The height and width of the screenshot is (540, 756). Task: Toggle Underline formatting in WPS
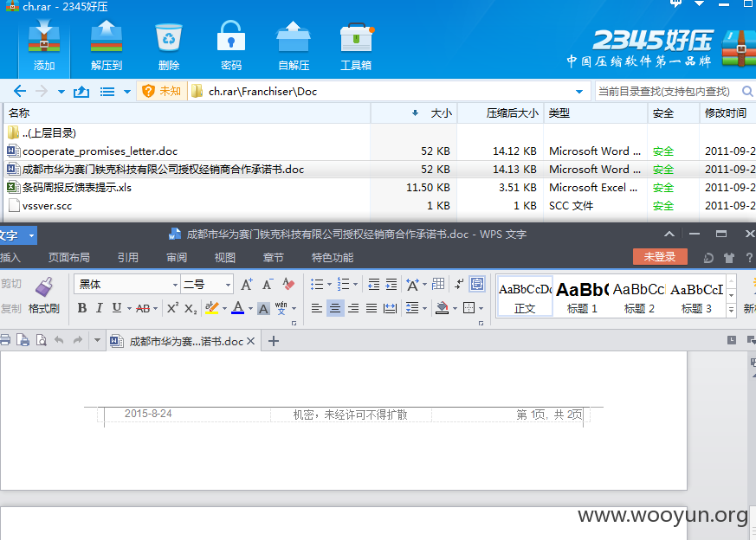coord(117,308)
